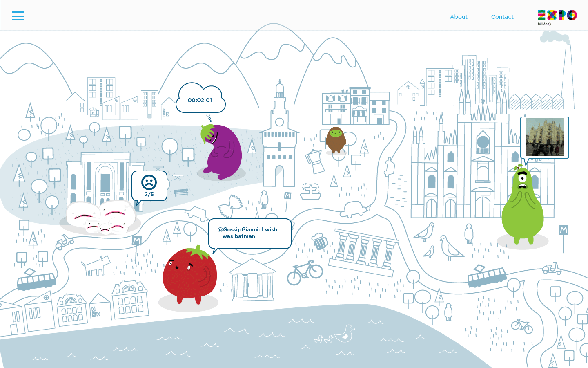Click the dog illustration
588x368 pixels.
96,265
